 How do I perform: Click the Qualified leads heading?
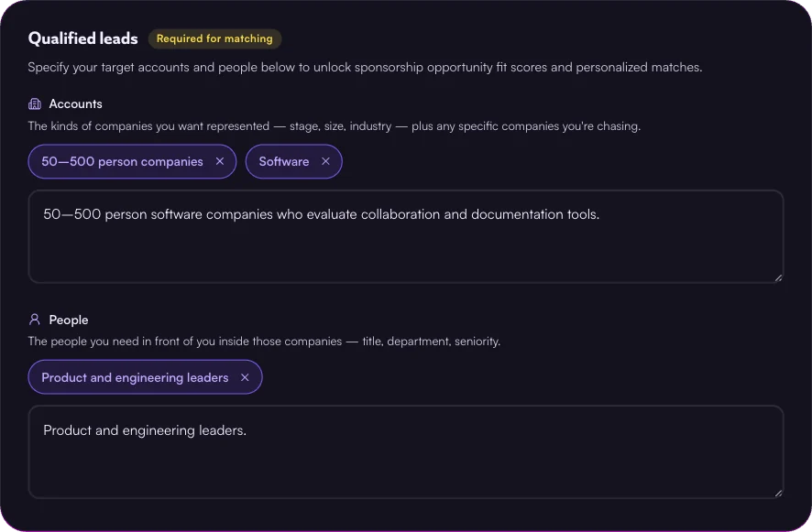[x=82, y=38]
